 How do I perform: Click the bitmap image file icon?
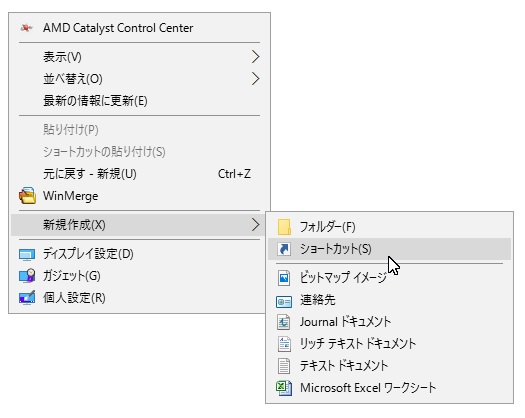click(x=284, y=278)
